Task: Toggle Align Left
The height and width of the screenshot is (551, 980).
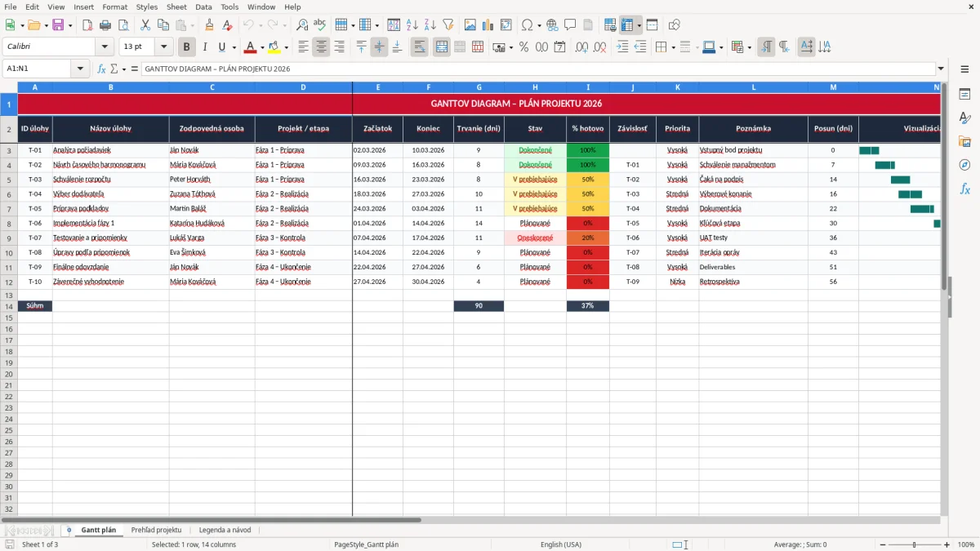Action: coord(303,47)
